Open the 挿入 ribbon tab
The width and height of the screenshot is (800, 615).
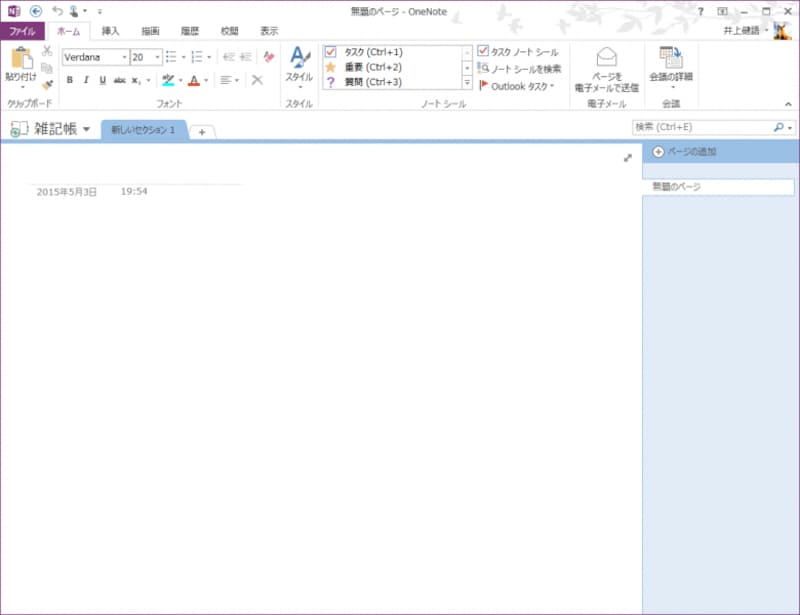point(111,31)
